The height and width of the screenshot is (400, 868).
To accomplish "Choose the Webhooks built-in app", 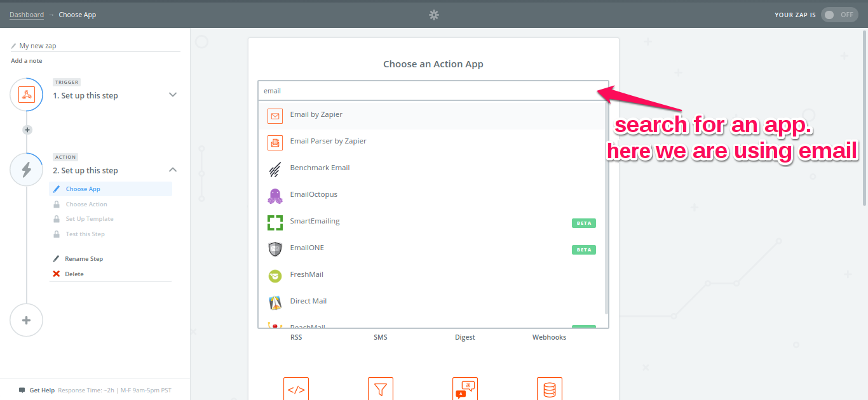I will [x=549, y=337].
